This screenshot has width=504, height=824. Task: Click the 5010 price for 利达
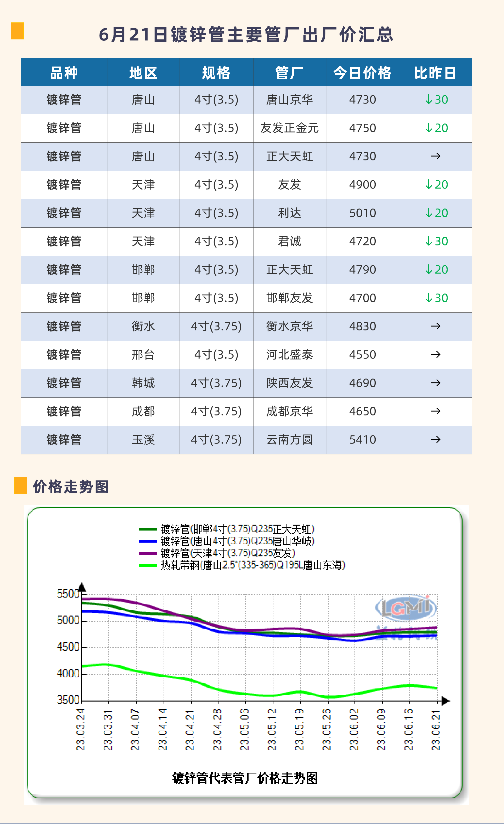(362, 213)
